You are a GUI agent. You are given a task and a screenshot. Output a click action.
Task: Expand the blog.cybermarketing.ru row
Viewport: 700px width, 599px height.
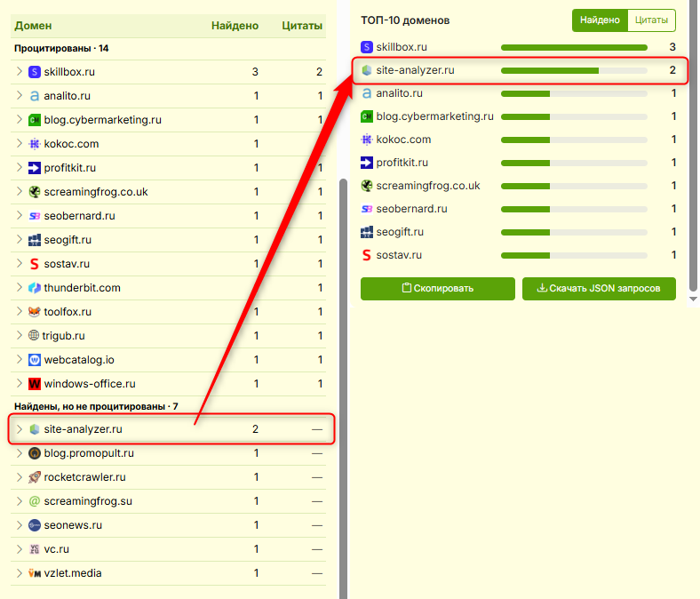(20, 119)
